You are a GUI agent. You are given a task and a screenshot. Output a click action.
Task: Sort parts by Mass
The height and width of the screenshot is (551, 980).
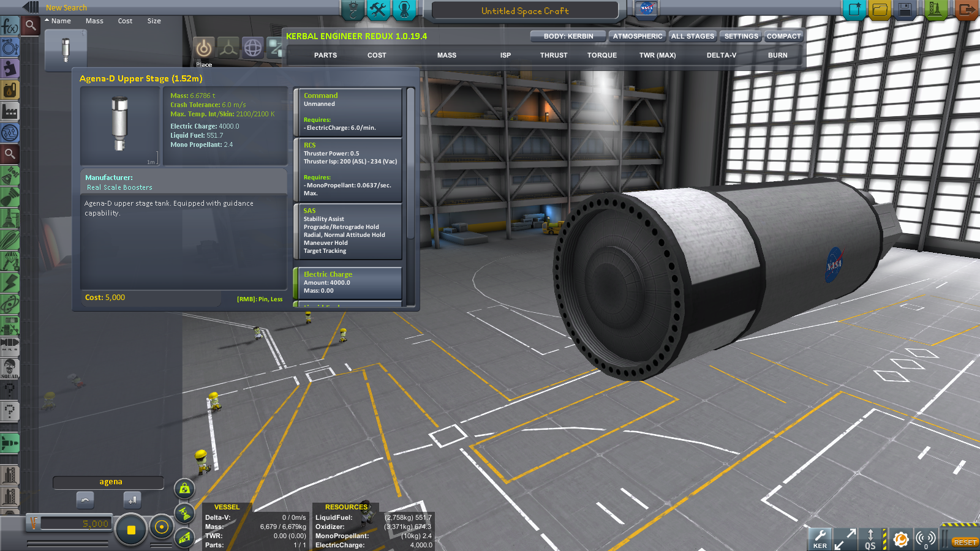pos(94,21)
